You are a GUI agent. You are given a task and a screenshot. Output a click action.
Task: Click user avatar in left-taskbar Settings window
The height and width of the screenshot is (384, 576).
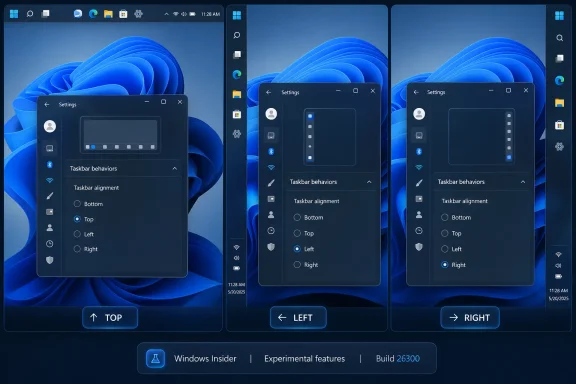[x=271, y=114]
